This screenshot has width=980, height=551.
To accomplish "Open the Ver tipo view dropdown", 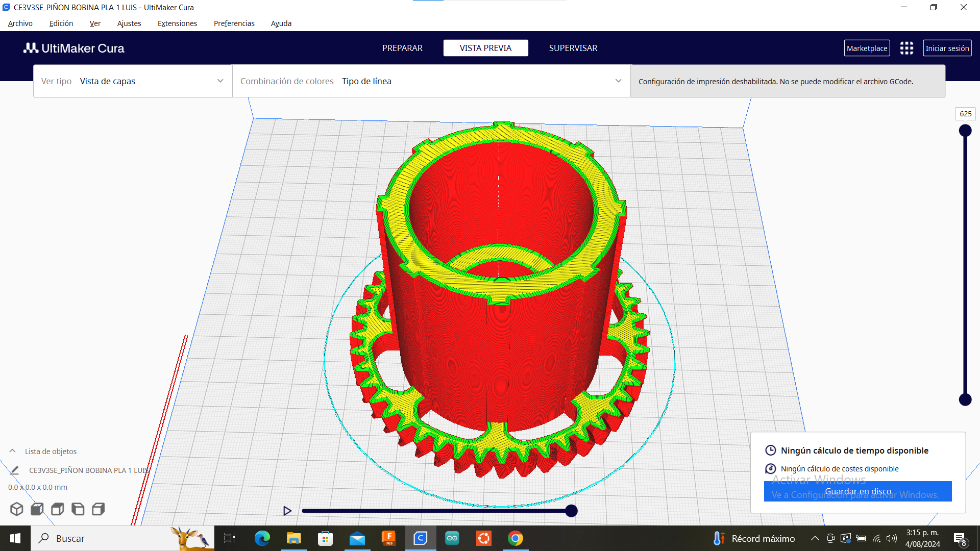I will [133, 81].
